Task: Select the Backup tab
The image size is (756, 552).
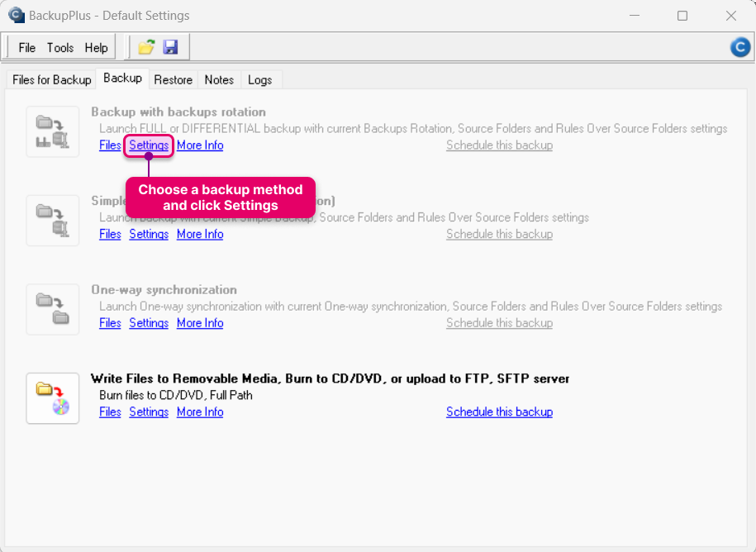Action: tap(122, 79)
